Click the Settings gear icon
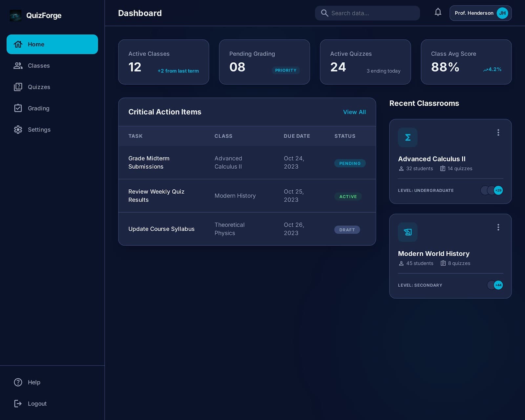525x420 pixels. [x=18, y=130]
